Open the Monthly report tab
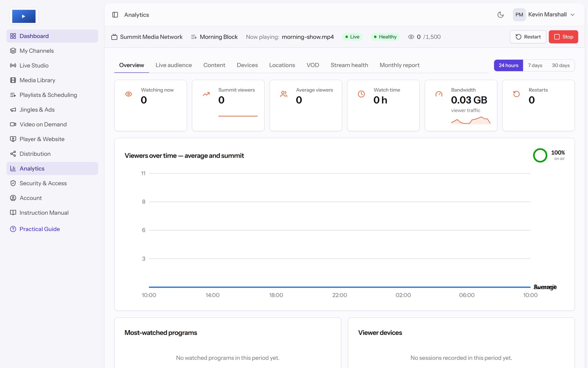Image resolution: width=588 pixels, height=368 pixels. 399,65
